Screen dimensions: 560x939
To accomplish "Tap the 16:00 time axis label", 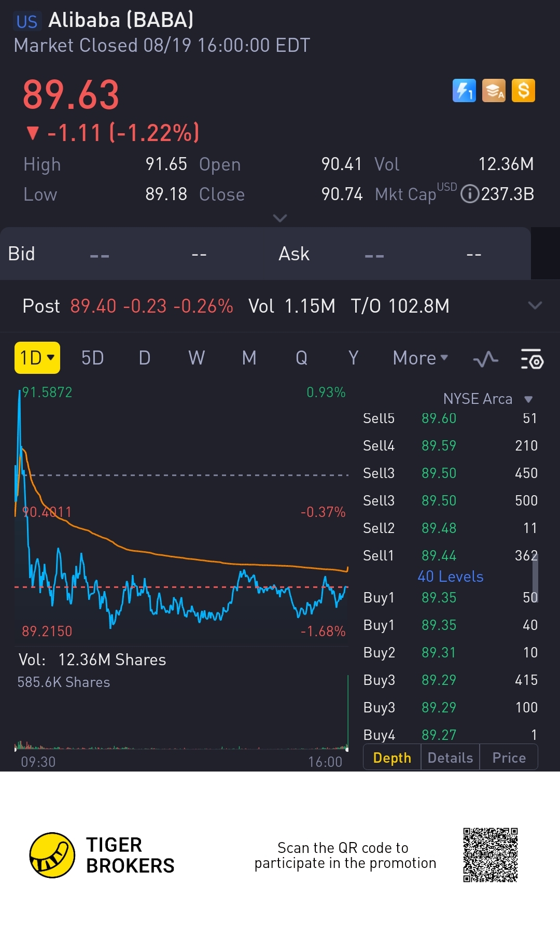I will coord(325,762).
